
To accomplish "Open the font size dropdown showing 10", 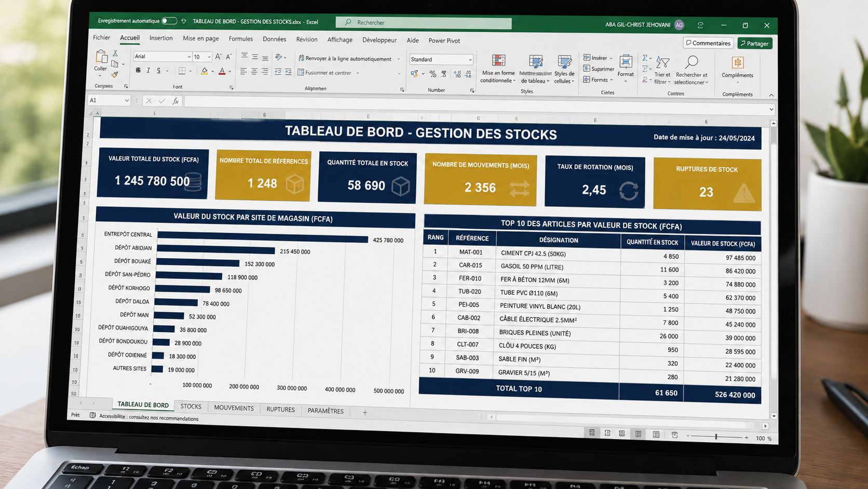I will pyautogui.click(x=209, y=57).
